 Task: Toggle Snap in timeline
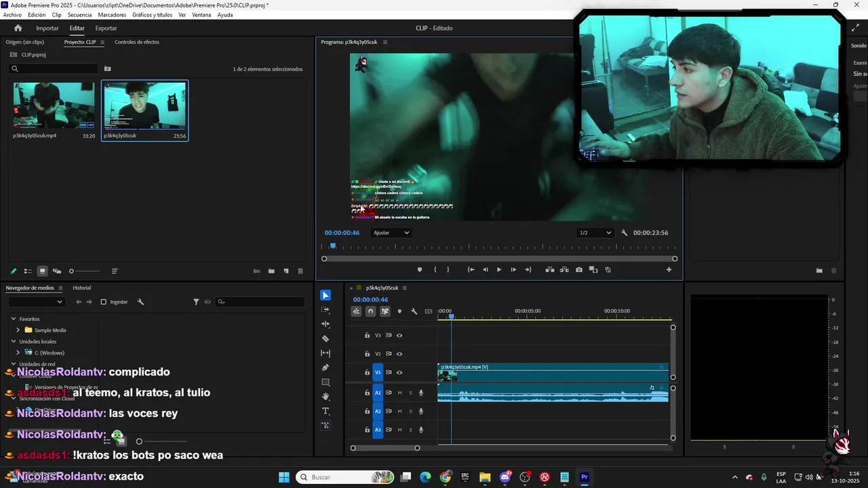click(370, 311)
